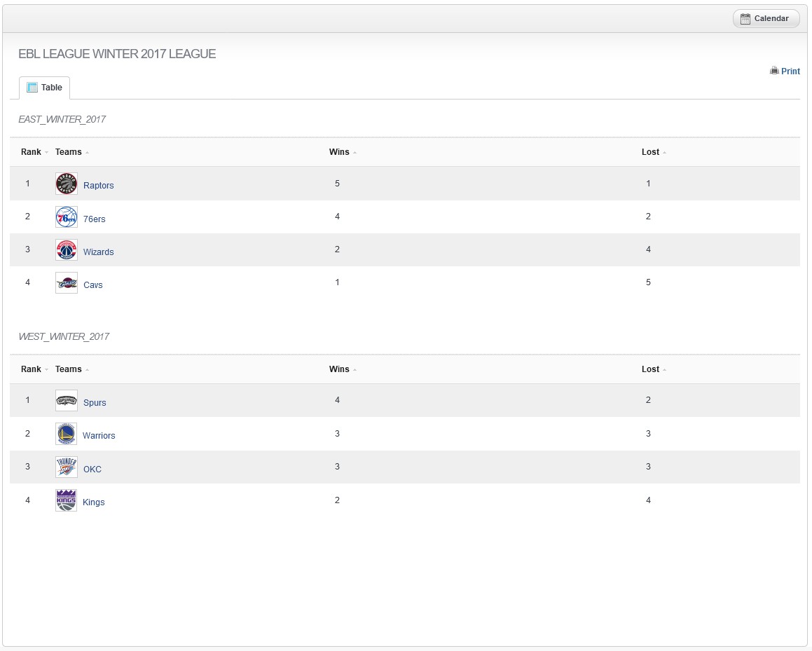Open the Cavs team link
This screenshot has height=651, width=812.
click(x=92, y=285)
